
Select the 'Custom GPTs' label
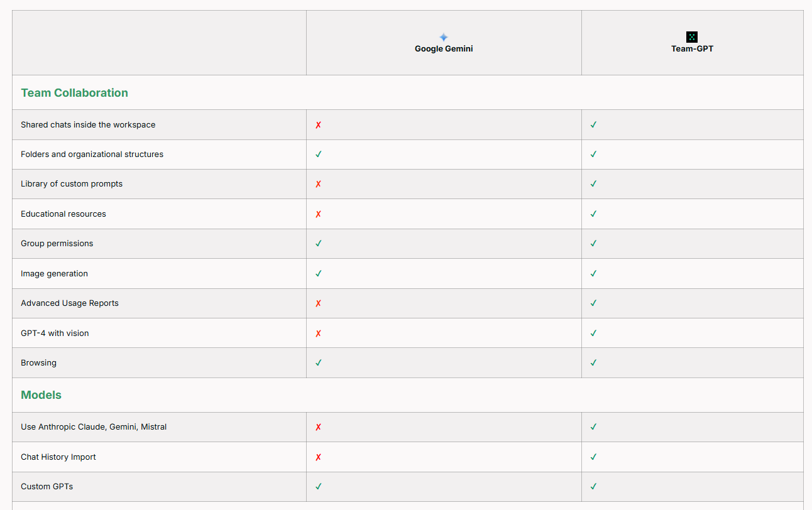tap(47, 487)
